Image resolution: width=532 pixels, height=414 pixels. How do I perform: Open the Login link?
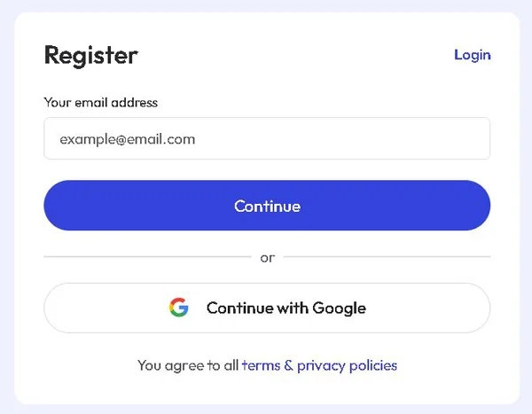(472, 55)
